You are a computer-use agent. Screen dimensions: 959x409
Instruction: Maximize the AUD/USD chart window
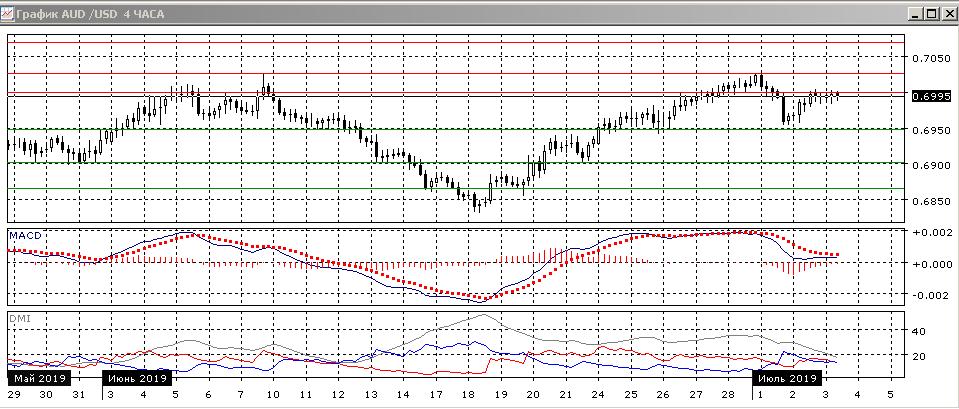pyautogui.click(x=930, y=14)
